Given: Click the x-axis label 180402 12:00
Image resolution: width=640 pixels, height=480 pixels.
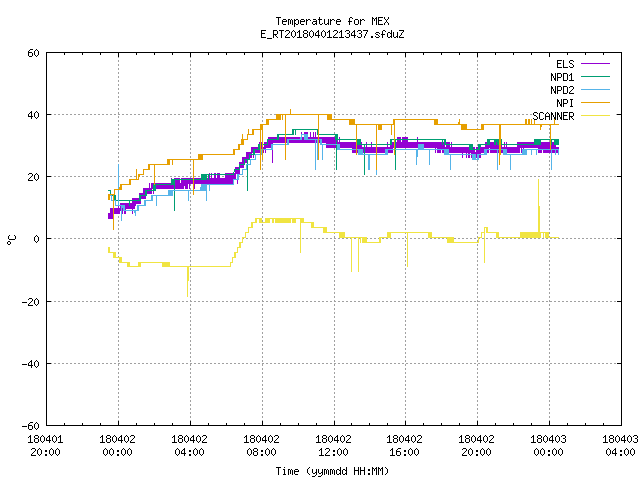Looking at the screenshot, I should point(333,446).
